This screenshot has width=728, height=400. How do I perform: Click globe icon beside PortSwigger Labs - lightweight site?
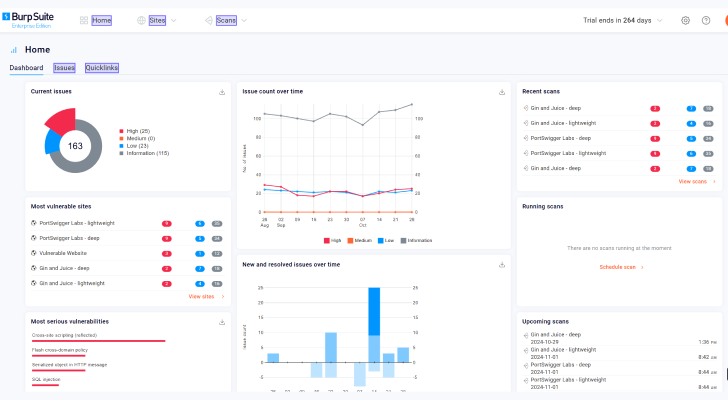point(33,223)
